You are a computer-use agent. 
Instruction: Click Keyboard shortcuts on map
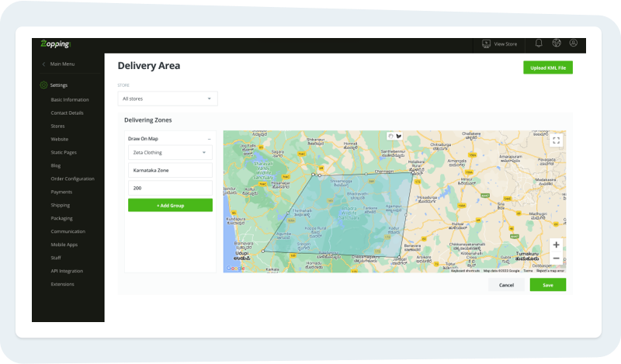(x=465, y=271)
